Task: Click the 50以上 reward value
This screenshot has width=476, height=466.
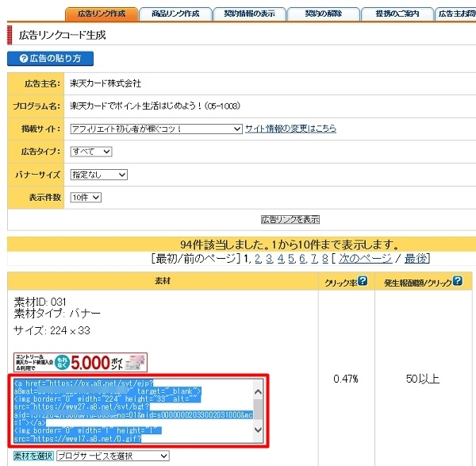Action: coord(423,379)
